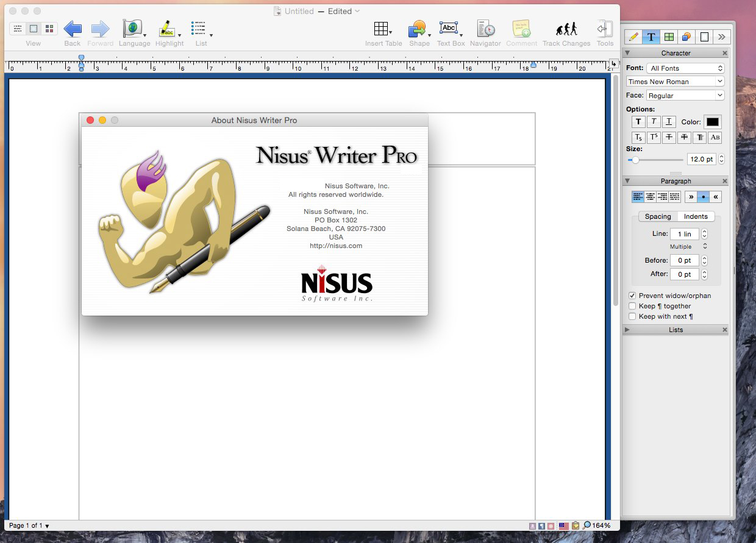Select the page layout palette group icon
Viewport: 756px width, 543px height.
(x=704, y=37)
